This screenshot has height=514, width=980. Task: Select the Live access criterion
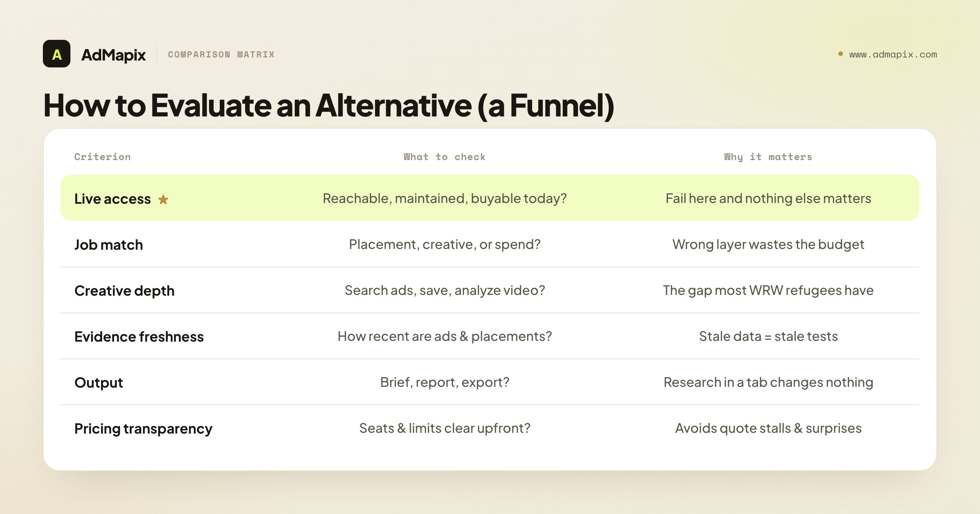point(113,199)
